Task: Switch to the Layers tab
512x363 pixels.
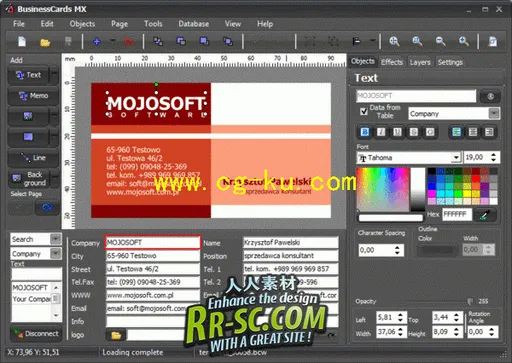Action: coord(420,62)
